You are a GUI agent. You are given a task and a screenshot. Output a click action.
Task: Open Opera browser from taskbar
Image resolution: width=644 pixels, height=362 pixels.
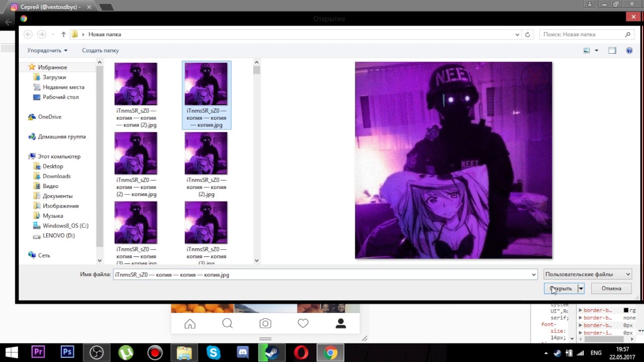[301, 352]
